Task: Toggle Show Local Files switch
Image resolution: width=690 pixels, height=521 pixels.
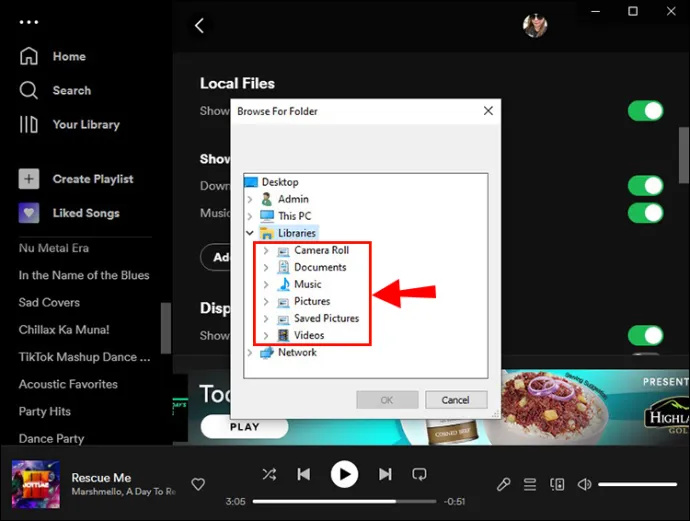Action: pos(646,110)
